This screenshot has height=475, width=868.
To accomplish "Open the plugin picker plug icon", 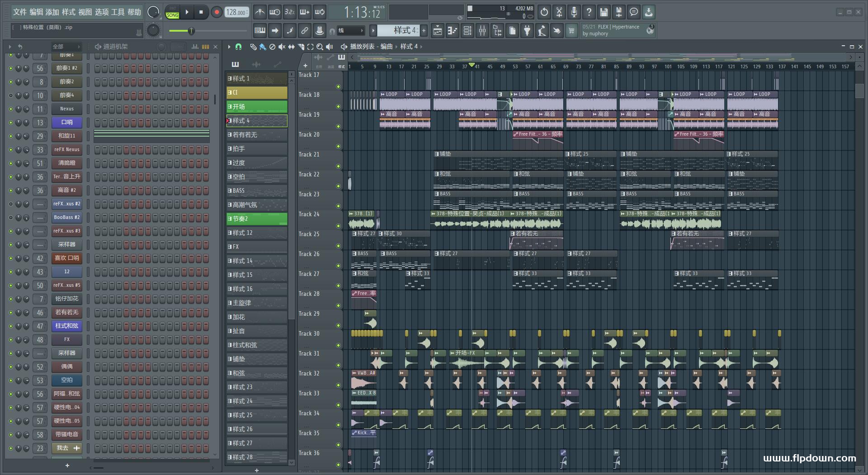I will pos(527,31).
